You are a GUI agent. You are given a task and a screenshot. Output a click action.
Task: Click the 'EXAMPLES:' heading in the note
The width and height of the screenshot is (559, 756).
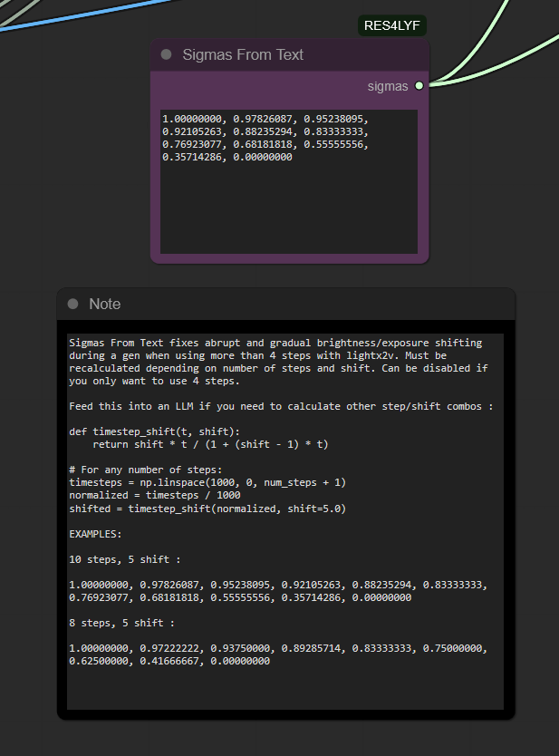95,534
